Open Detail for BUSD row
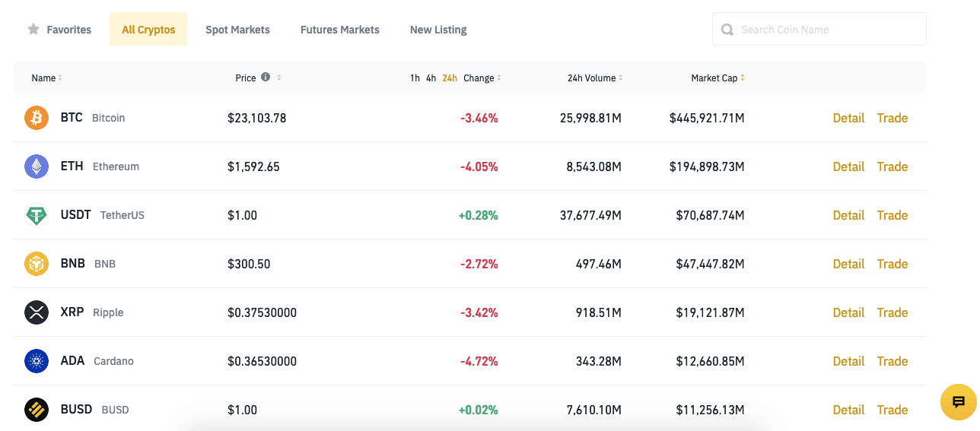This screenshot has width=980, height=431. [x=848, y=410]
